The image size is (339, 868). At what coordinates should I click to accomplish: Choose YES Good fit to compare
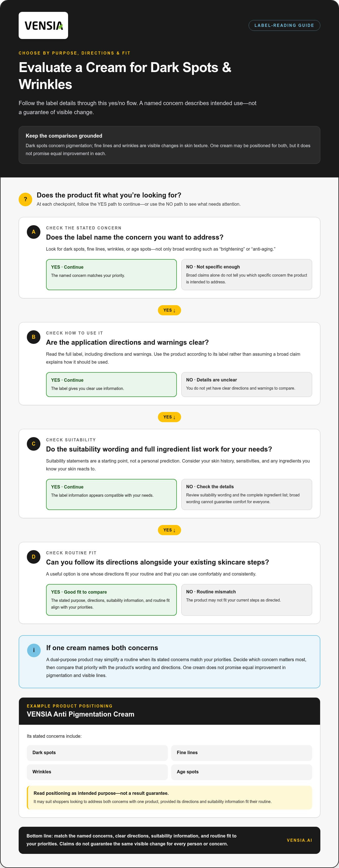(111, 600)
